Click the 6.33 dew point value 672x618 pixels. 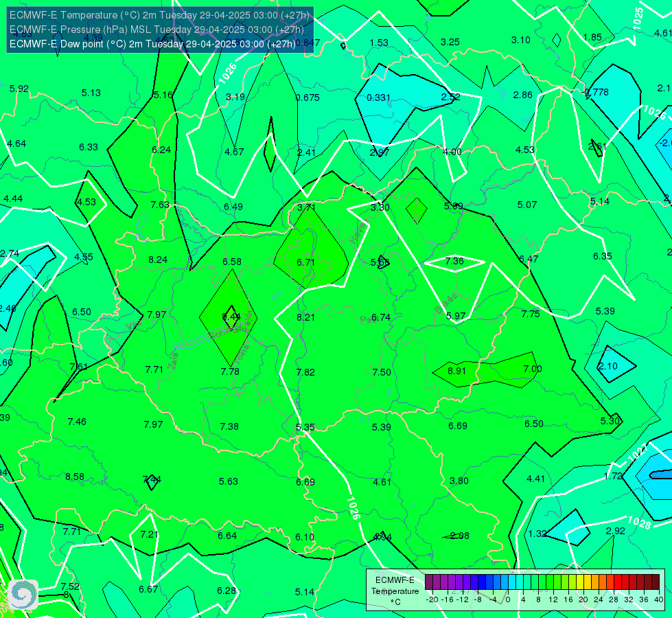pos(89,147)
